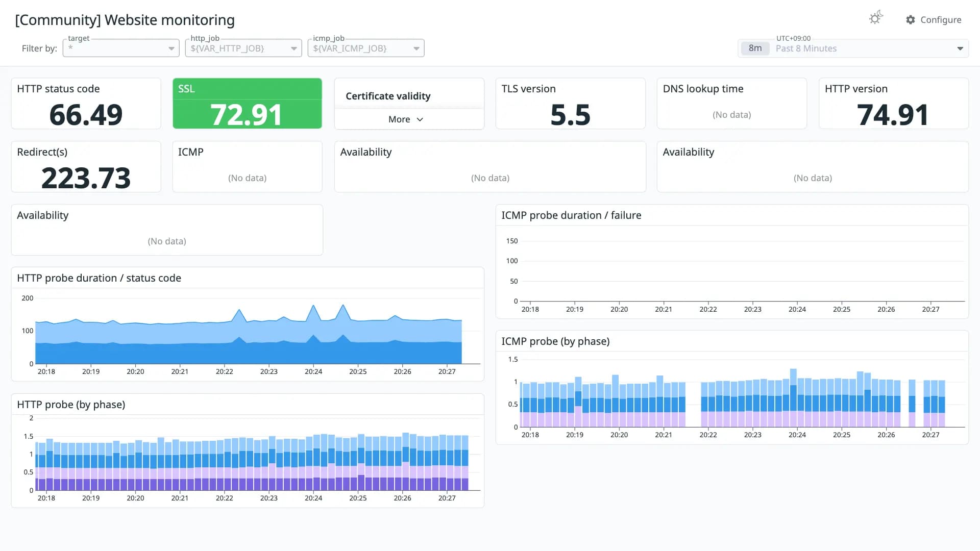This screenshot has width=980, height=551.
Task: Click the Filter by label
Action: point(39,48)
